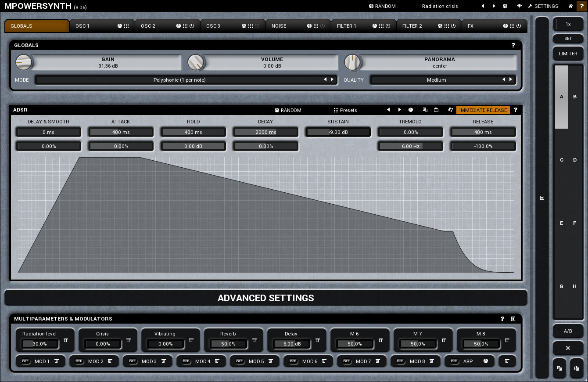Viewport: 588px width, 382px height.
Task: Click the fullscreen icon below A/B
Action: pyautogui.click(x=568, y=348)
